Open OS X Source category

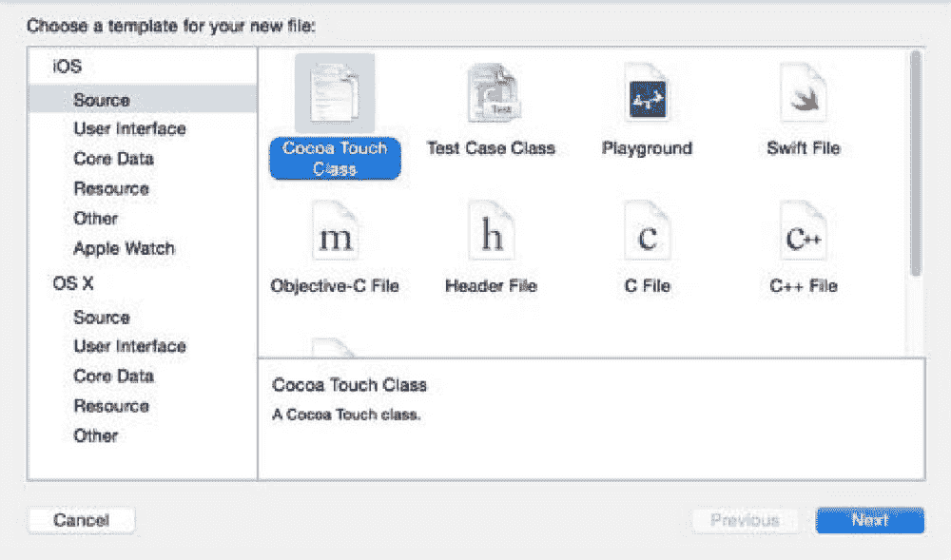coord(101,318)
